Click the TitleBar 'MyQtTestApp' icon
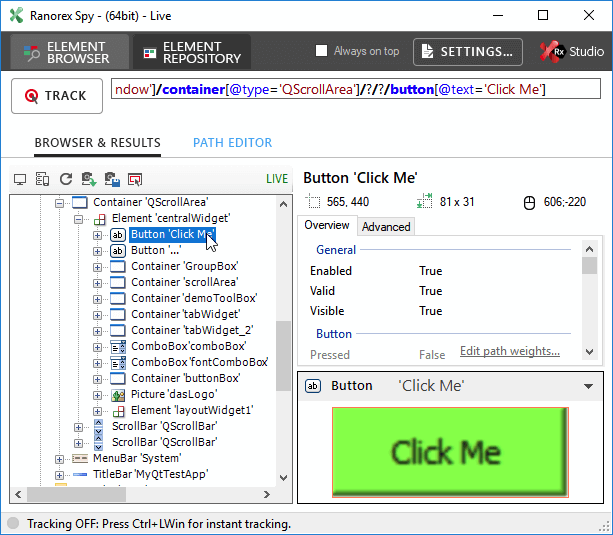 tap(80, 474)
